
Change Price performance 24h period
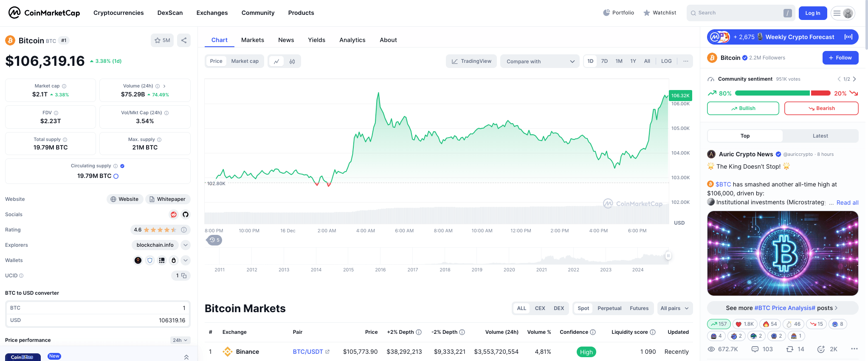pyautogui.click(x=180, y=340)
